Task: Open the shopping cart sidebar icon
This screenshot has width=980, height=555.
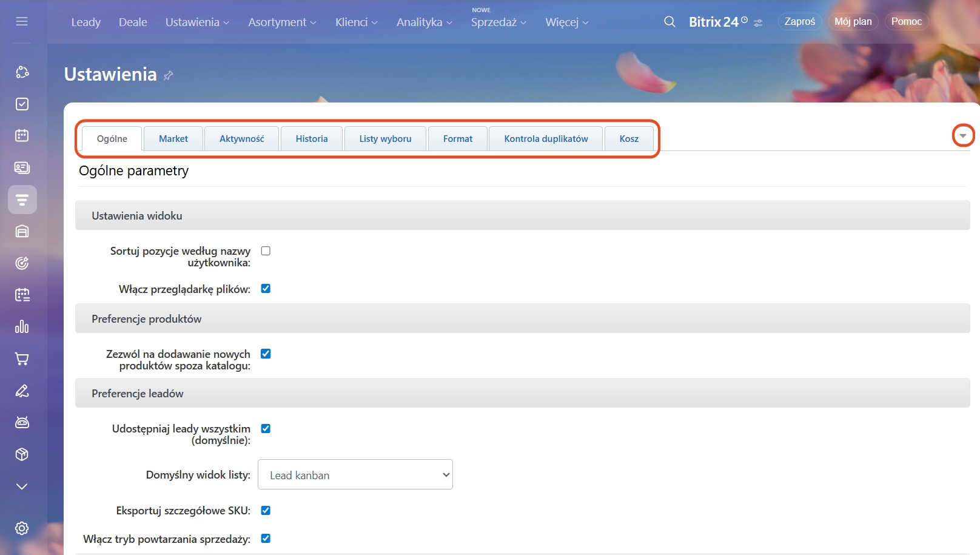Action: [22, 359]
